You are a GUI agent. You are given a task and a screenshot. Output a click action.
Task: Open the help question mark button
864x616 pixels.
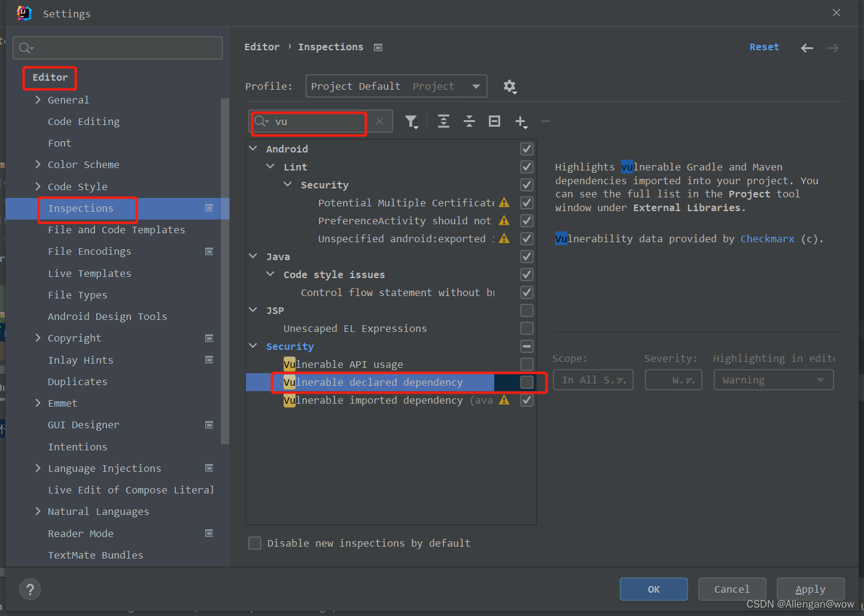[30, 589]
